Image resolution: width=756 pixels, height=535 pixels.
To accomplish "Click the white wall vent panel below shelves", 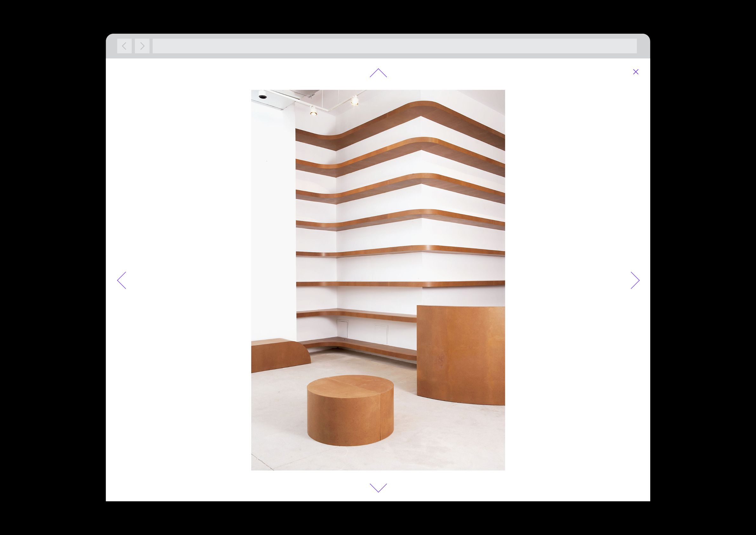I will point(342,328).
